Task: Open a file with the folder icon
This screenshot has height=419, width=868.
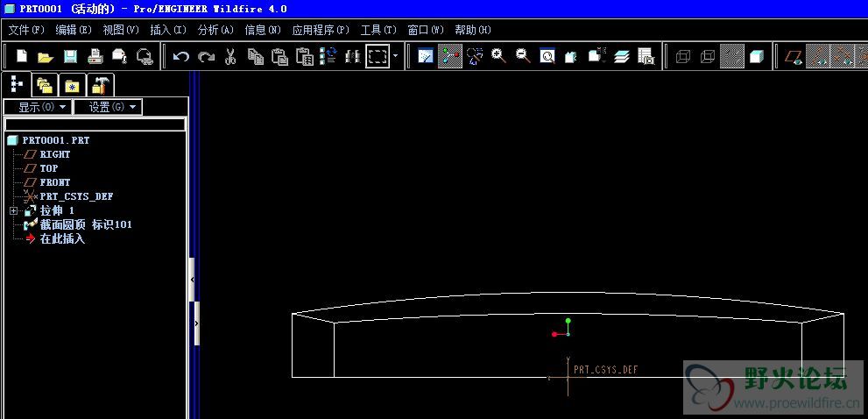Action: pyautogui.click(x=46, y=56)
